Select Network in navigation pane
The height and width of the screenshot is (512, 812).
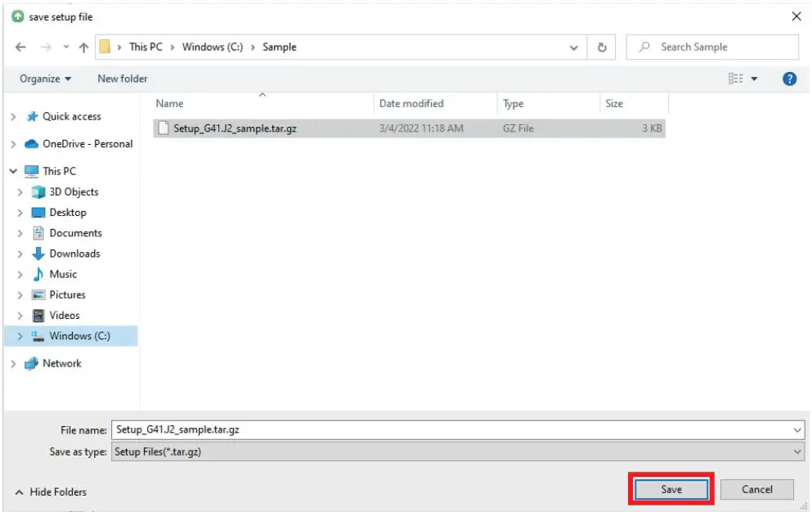point(61,364)
